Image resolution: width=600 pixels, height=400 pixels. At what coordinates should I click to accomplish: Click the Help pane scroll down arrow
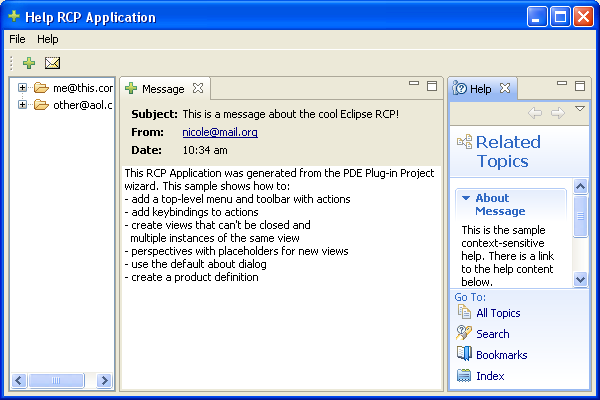click(x=580, y=279)
